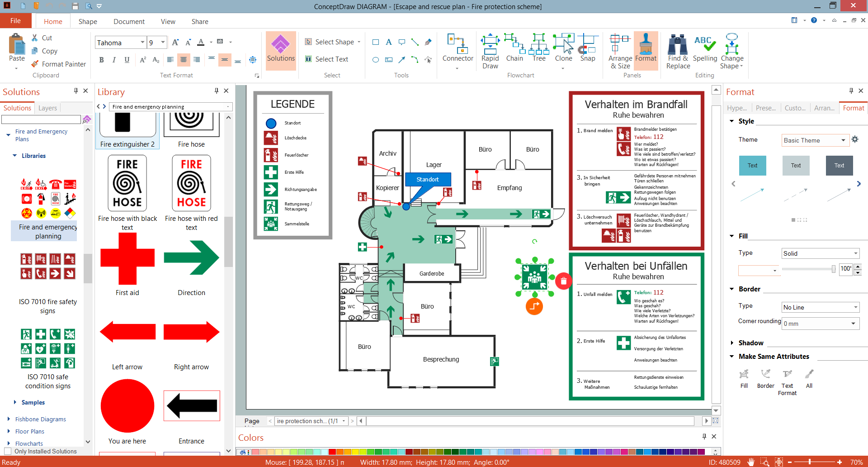Screen dimensions: 868x467
Task: Run the Spelling checker
Action: point(705,50)
